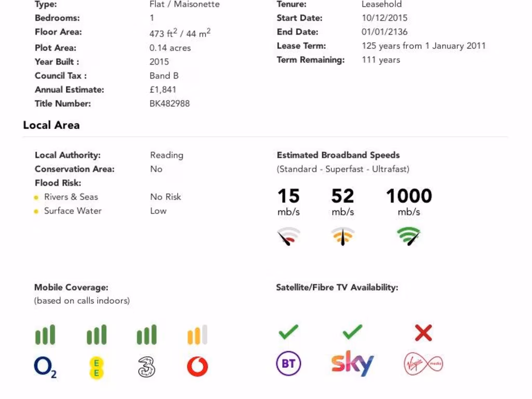Click the Reading local authority value
This screenshot has width=532, height=399.
click(x=167, y=155)
